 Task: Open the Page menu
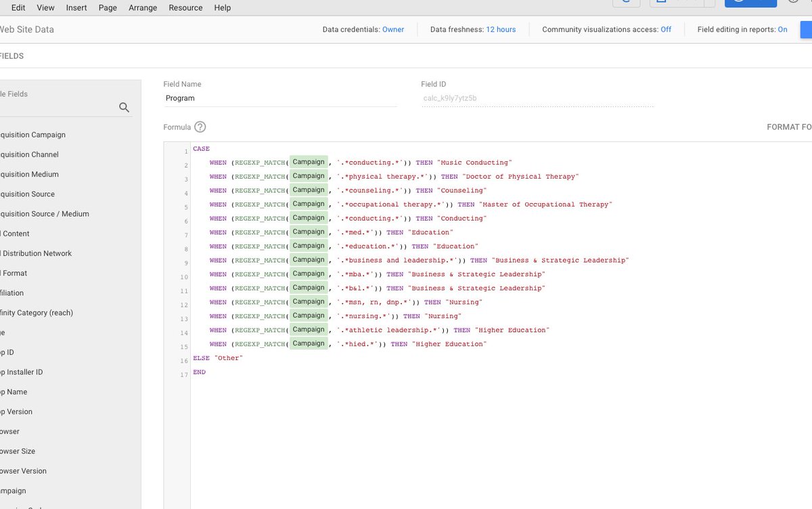[108, 7]
